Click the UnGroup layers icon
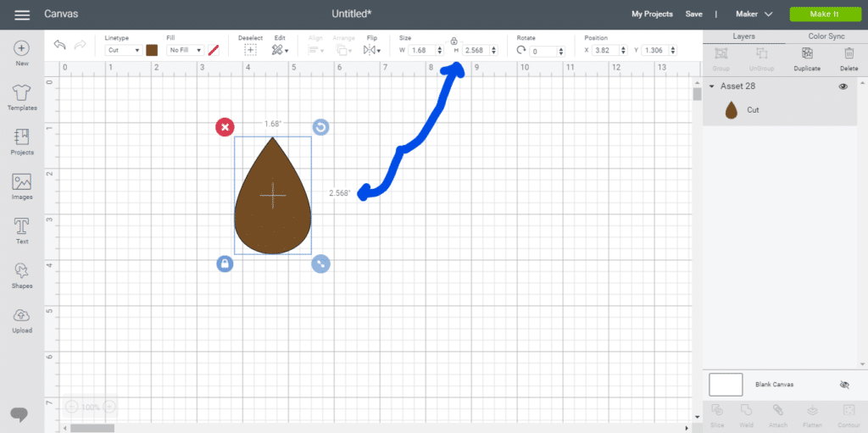This screenshot has width=868, height=433. 761,53
